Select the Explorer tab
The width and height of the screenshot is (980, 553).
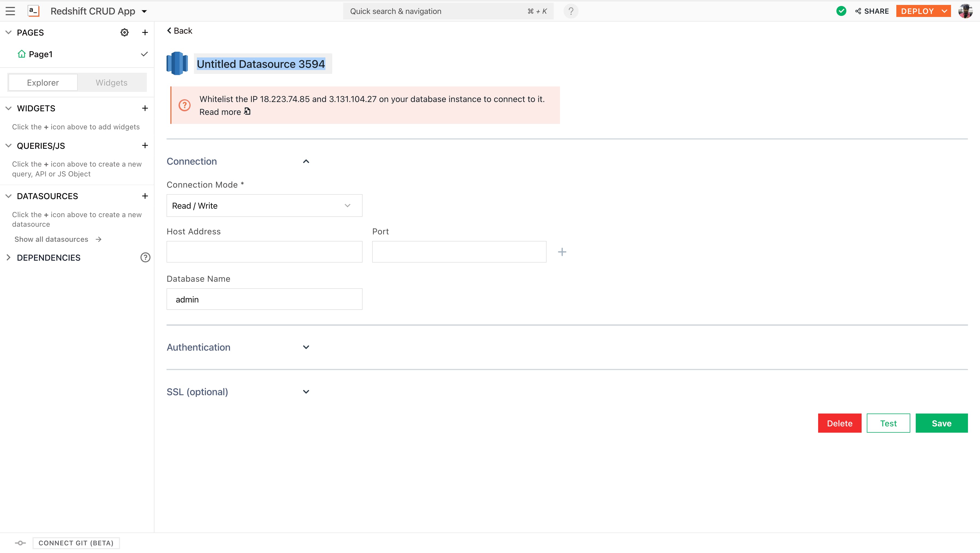coord(43,83)
